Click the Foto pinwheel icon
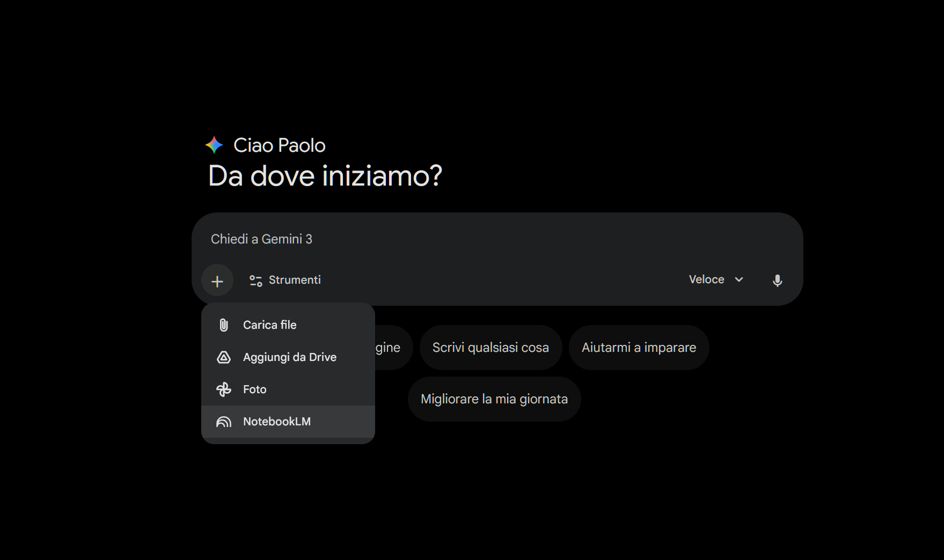This screenshot has width=944, height=560. [224, 389]
